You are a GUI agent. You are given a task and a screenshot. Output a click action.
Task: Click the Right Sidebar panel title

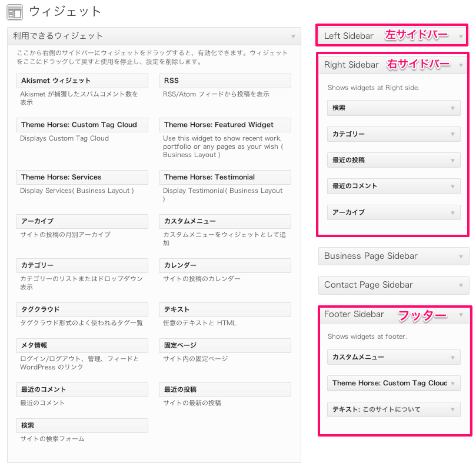click(x=351, y=65)
